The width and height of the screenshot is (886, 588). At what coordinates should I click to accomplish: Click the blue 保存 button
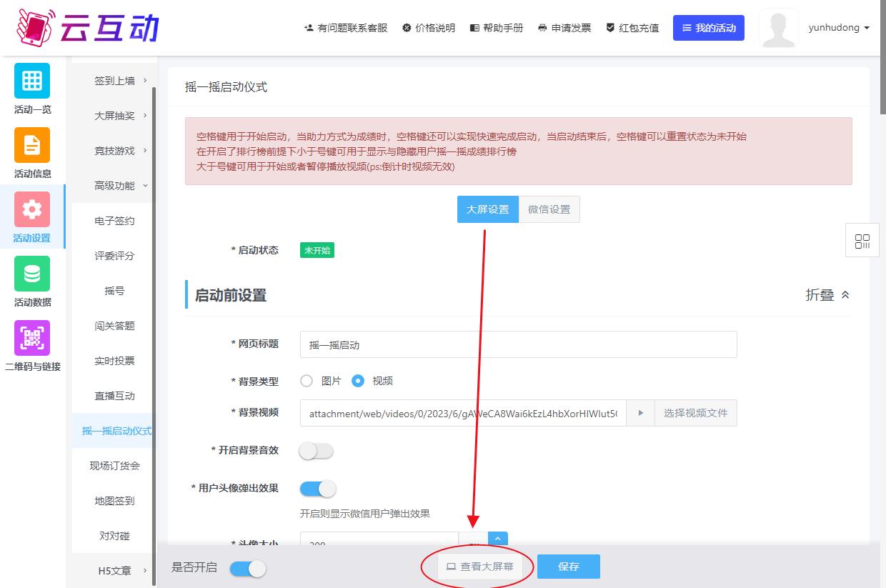click(568, 567)
